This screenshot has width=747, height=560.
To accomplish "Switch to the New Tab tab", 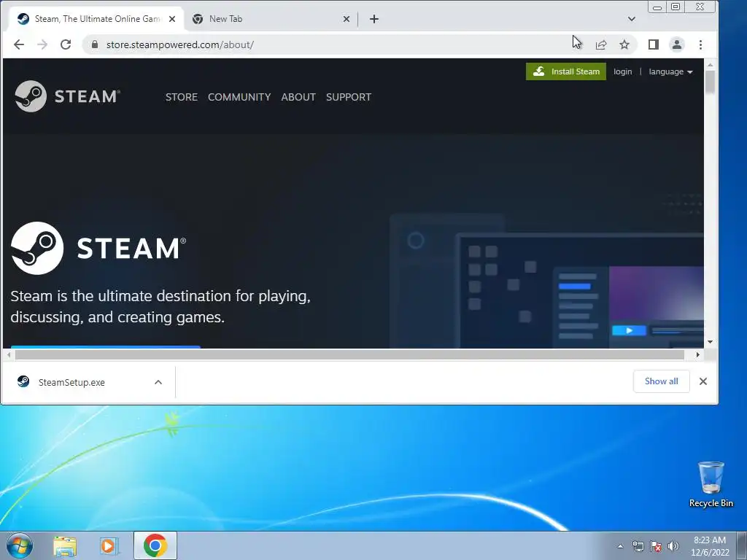I will click(x=271, y=19).
